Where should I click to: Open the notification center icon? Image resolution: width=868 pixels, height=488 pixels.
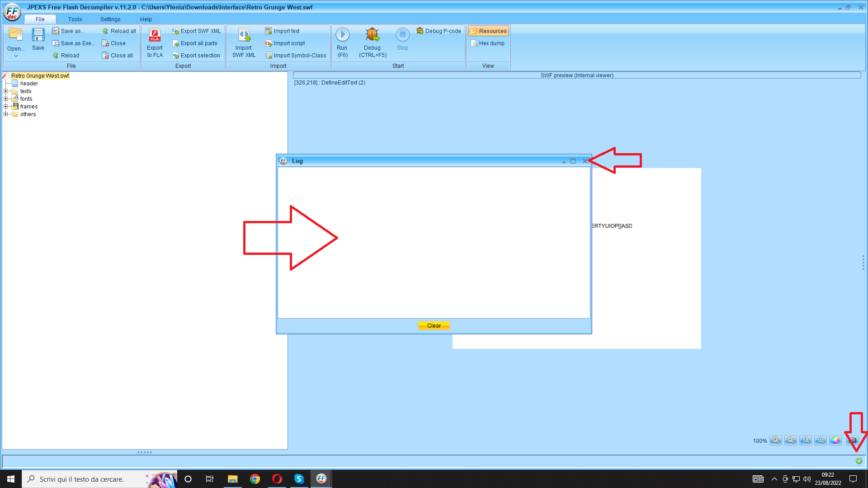(x=853, y=479)
